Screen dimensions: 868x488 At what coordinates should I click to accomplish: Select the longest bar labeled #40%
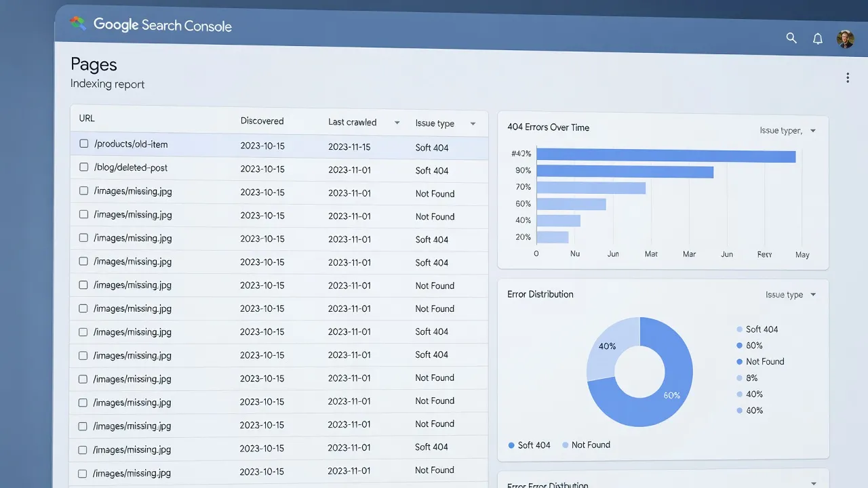click(666, 157)
